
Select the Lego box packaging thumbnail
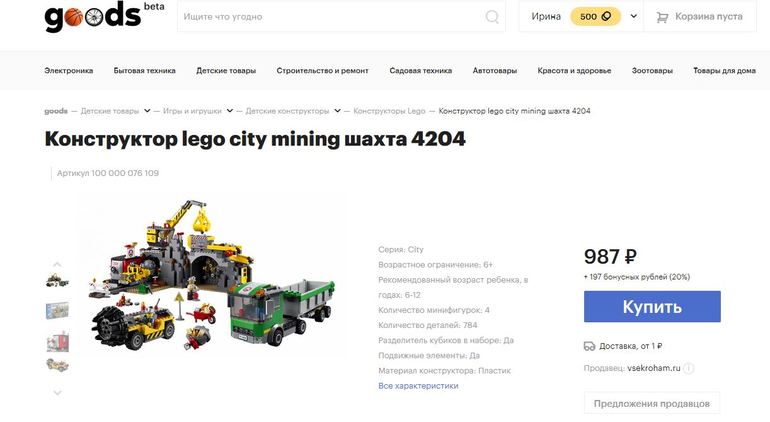coord(57,311)
